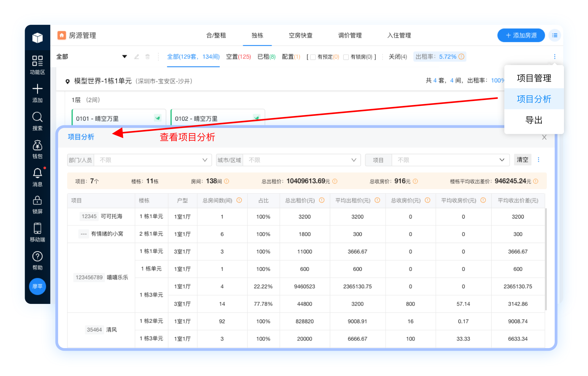Viewport: 588px width, 376px height.
Task: Select 项目分析 from the menu
Action: pos(534,99)
